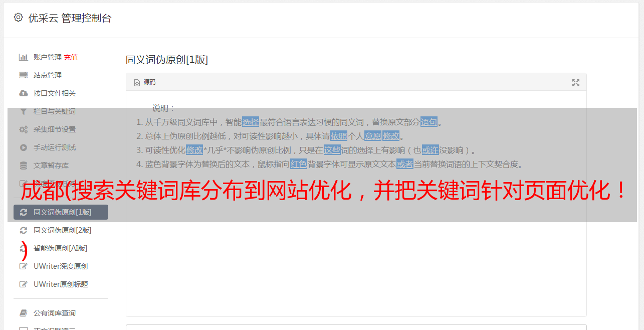
Task: Click the 接口文件相关 cloud upload icon
Action: click(23, 93)
